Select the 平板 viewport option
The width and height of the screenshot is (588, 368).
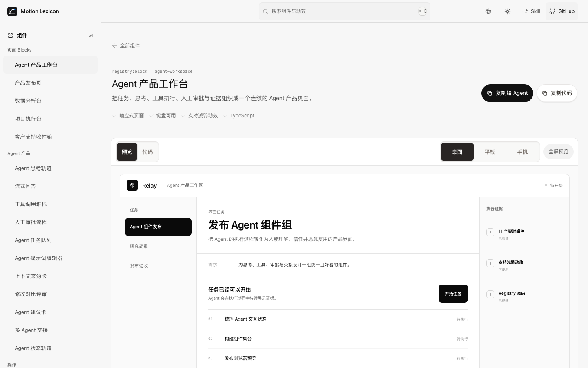(x=490, y=152)
